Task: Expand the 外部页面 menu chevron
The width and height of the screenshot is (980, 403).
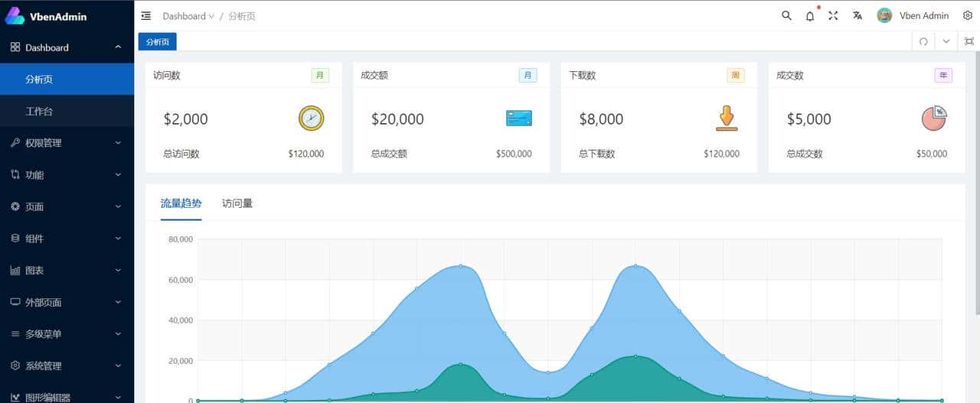Action: click(x=118, y=302)
